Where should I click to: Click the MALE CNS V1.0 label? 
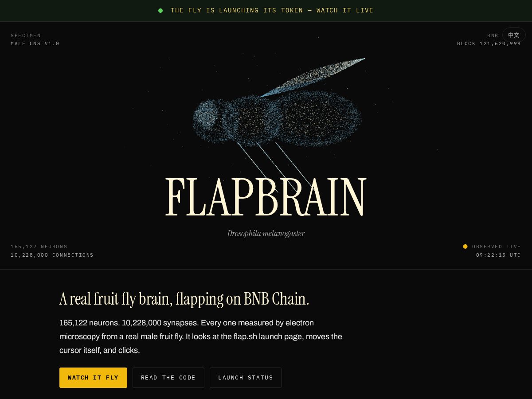tap(35, 44)
